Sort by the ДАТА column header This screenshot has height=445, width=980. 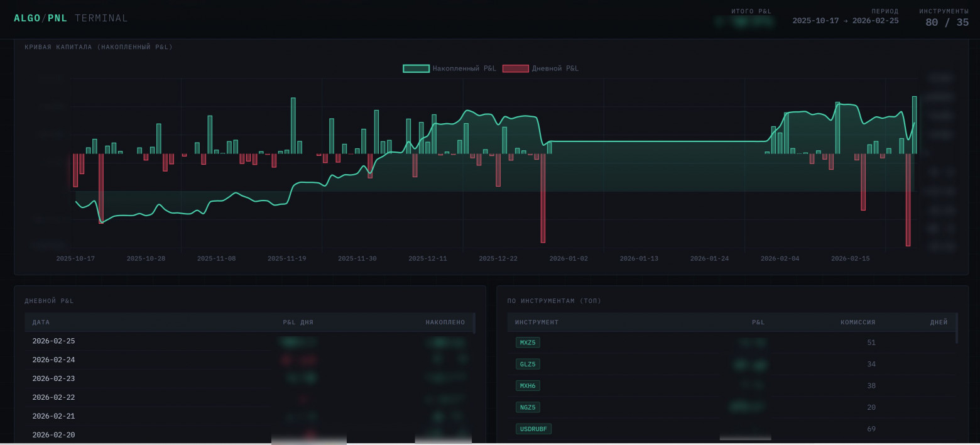pos(41,322)
